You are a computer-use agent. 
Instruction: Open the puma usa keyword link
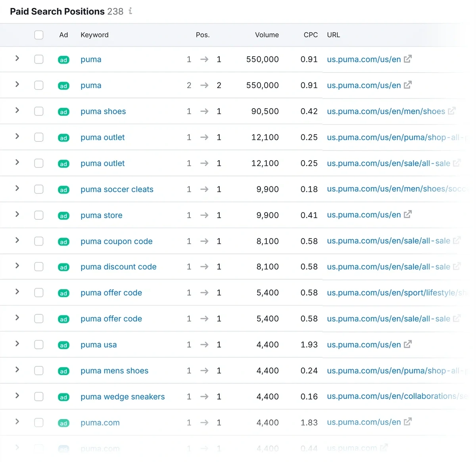pyautogui.click(x=99, y=345)
